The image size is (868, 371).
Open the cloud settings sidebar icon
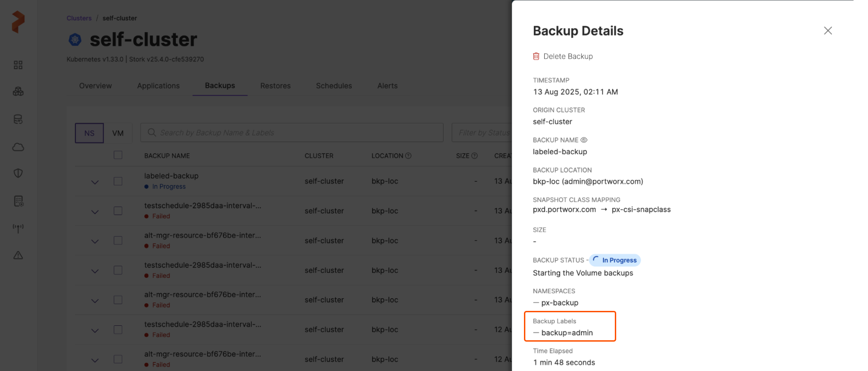18,147
